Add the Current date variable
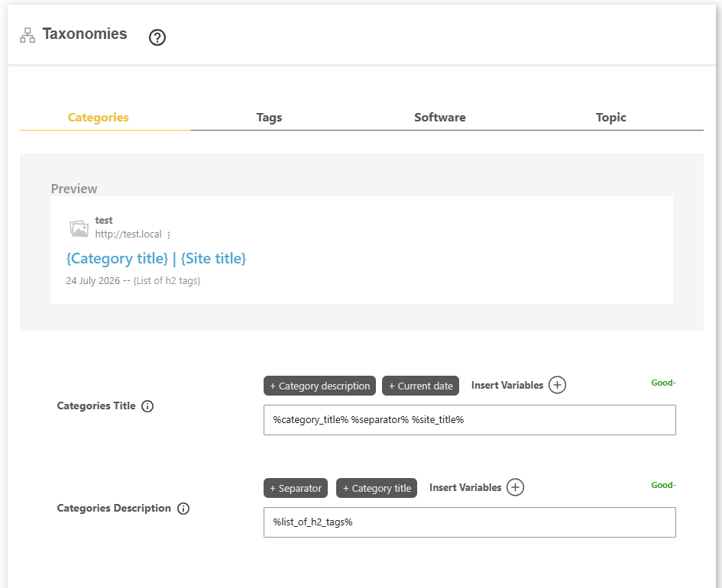The height and width of the screenshot is (588, 722). click(x=420, y=386)
